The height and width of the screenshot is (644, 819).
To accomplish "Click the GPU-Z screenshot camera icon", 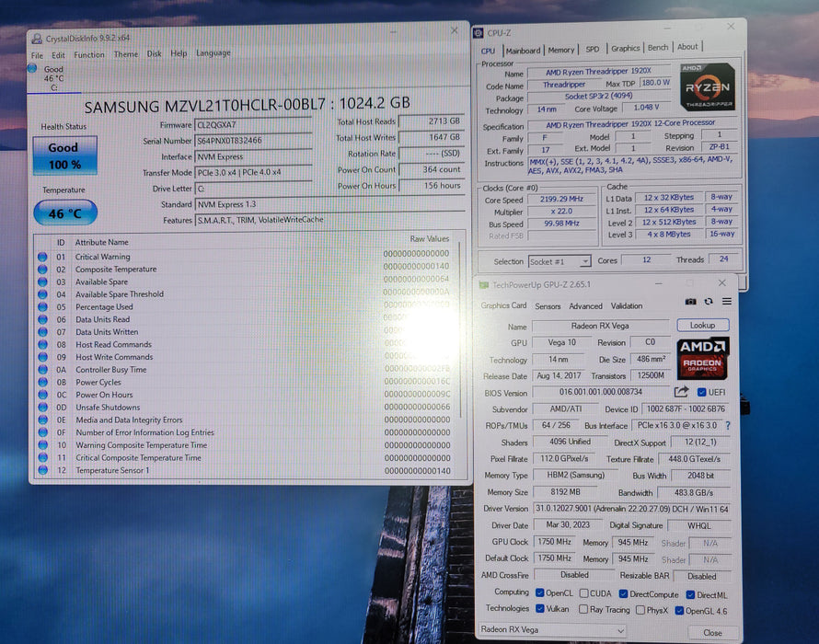I will coord(690,302).
